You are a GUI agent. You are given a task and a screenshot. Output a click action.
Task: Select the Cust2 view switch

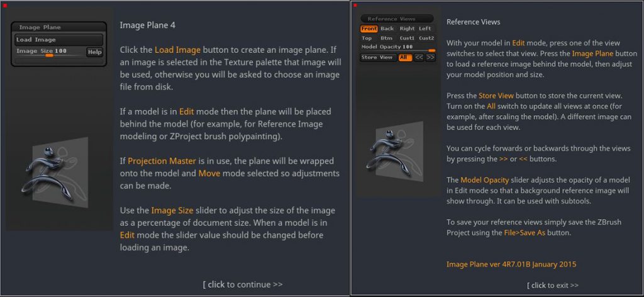click(x=426, y=38)
